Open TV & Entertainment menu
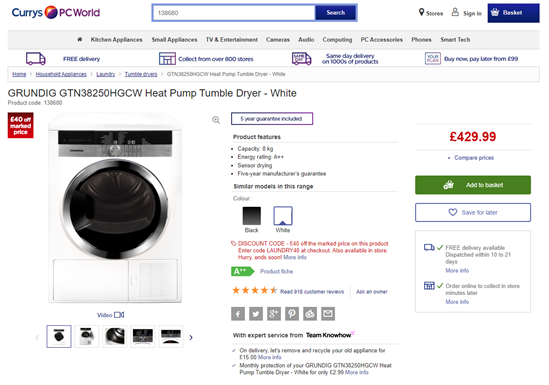549x385 pixels. point(232,40)
